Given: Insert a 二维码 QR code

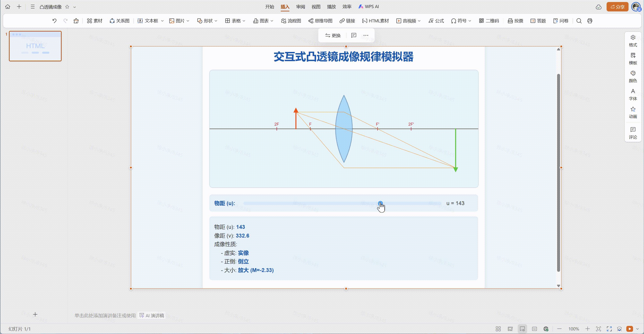Looking at the screenshot, I should pyautogui.click(x=489, y=21).
